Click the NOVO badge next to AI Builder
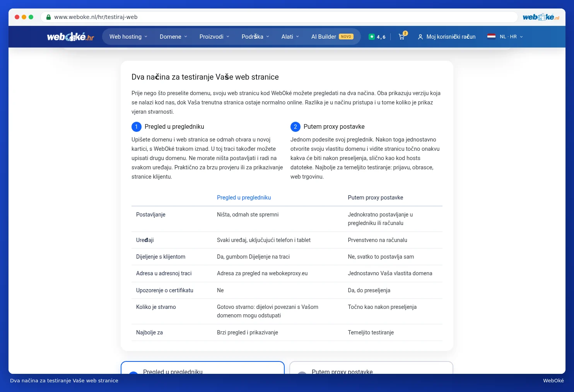 pos(346,37)
